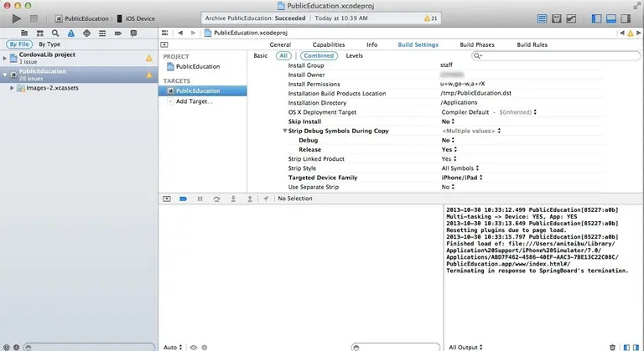
Task: Click the Quick Look eye icon in variables view
Action: point(194,348)
